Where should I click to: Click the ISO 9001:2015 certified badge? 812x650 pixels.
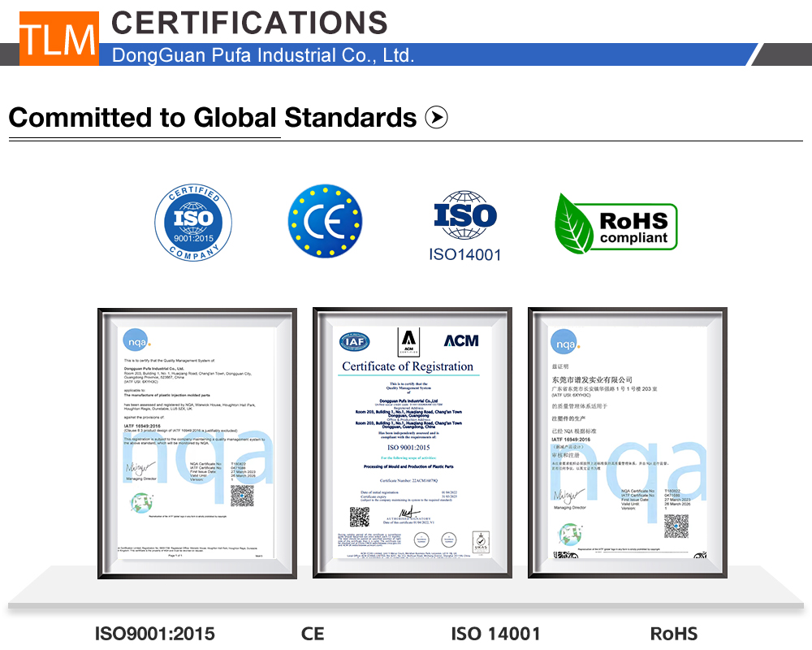(x=193, y=223)
